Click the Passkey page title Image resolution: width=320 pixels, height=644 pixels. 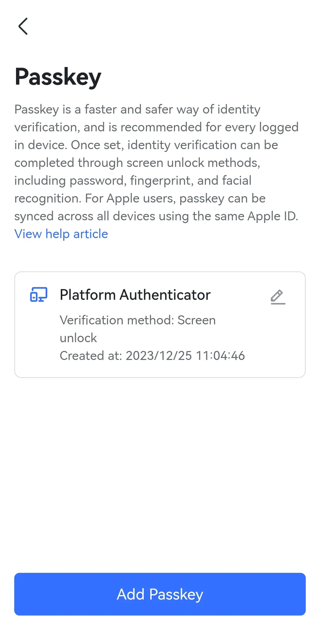pos(58,76)
